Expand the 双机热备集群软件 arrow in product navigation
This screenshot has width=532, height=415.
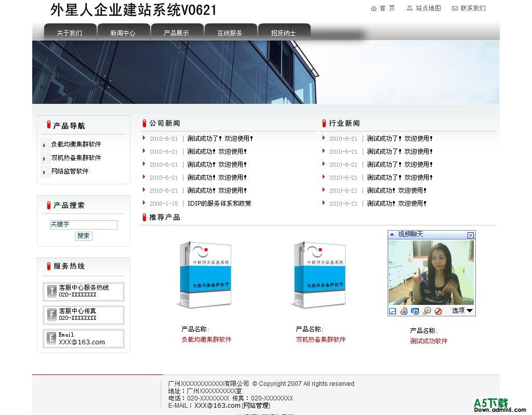tap(44, 159)
